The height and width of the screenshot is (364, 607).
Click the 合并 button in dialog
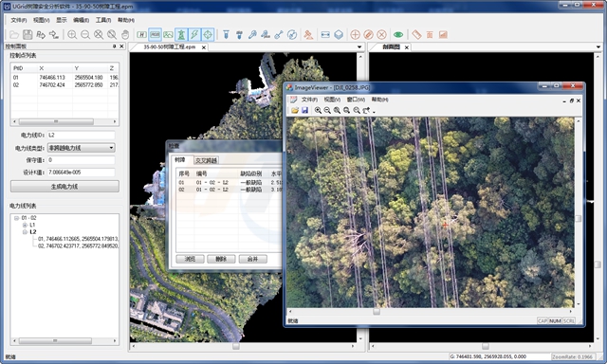253,259
